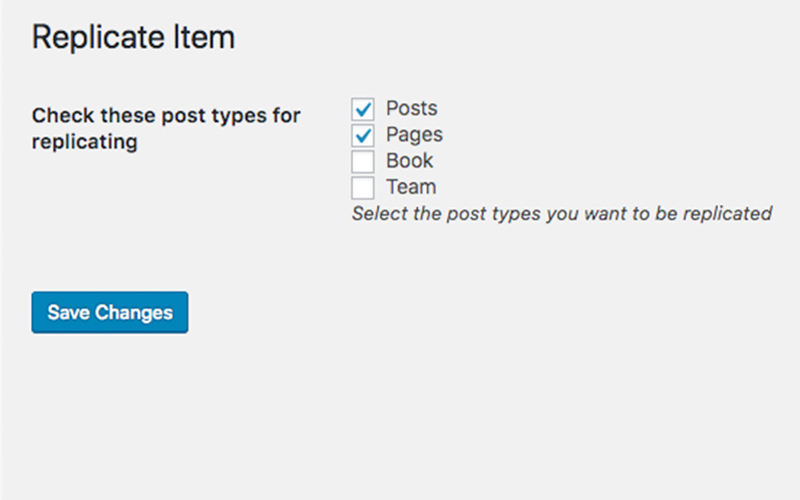Uncheck the Pages checkbox
This screenshot has width=800, height=500.
point(363,135)
